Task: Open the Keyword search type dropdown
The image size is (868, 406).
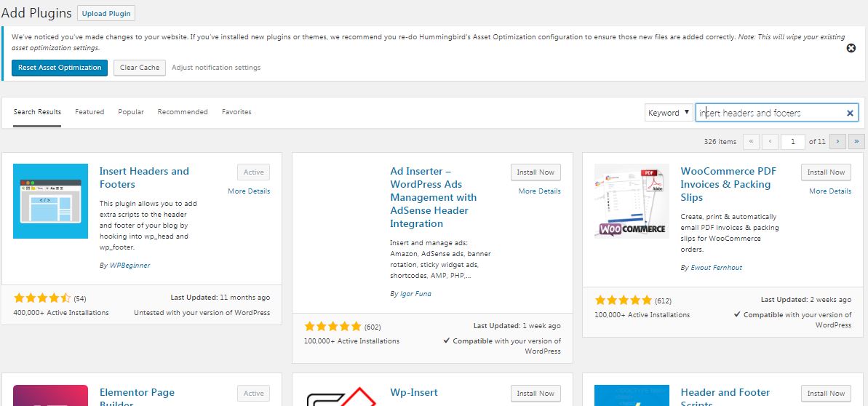Action: point(669,113)
